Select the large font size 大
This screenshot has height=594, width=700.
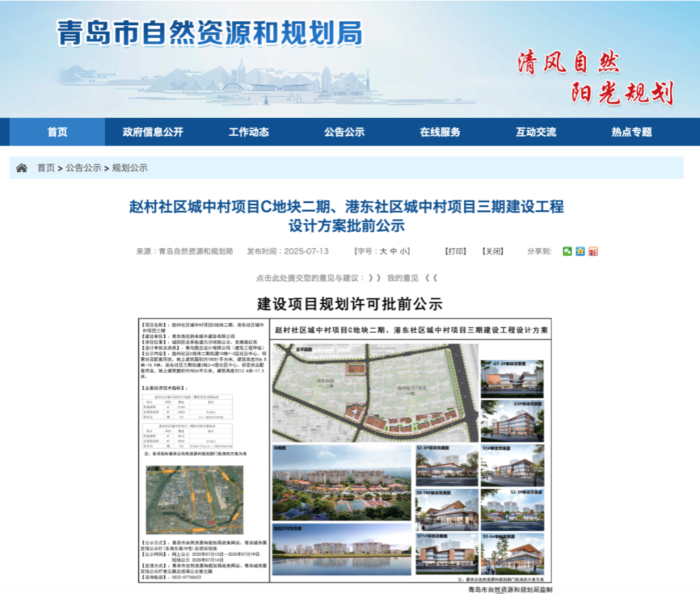(385, 251)
